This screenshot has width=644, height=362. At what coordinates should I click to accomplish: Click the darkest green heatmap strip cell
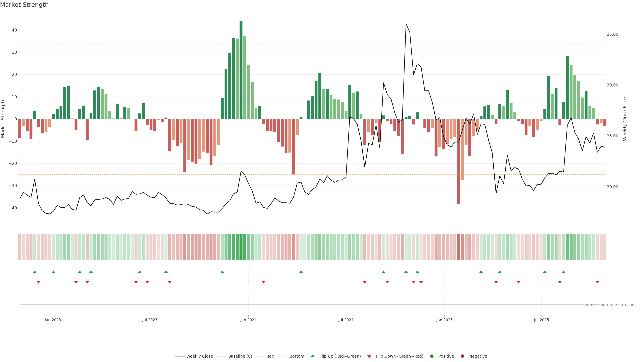click(241, 247)
